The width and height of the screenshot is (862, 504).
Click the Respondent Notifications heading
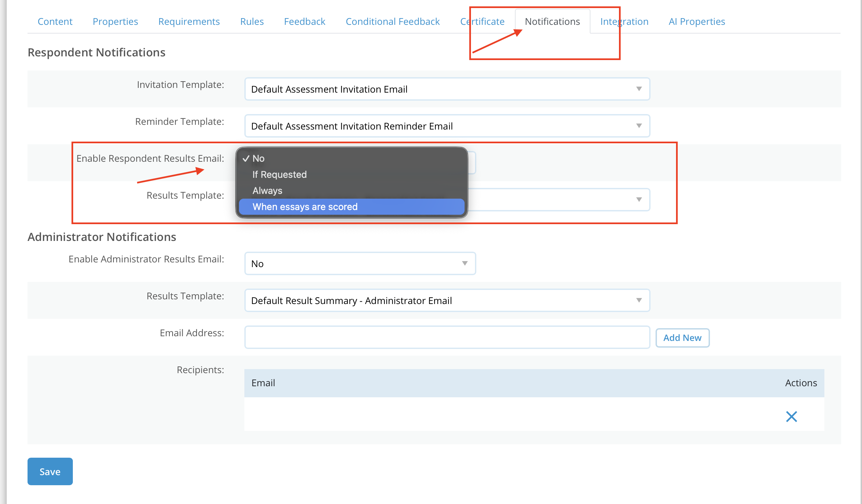(x=96, y=52)
